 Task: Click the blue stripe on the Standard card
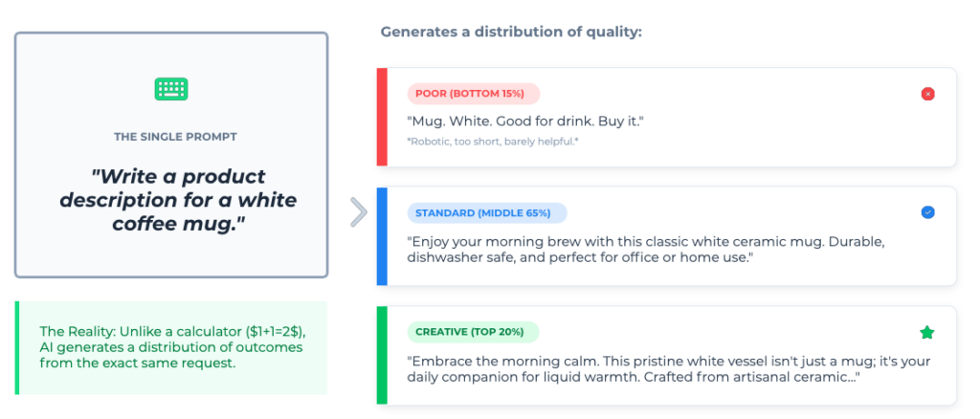point(381,236)
